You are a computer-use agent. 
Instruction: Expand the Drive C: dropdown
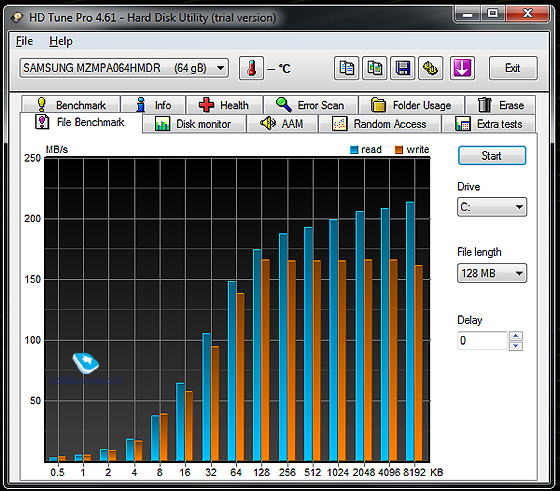pyautogui.click(x=492, y=207)
